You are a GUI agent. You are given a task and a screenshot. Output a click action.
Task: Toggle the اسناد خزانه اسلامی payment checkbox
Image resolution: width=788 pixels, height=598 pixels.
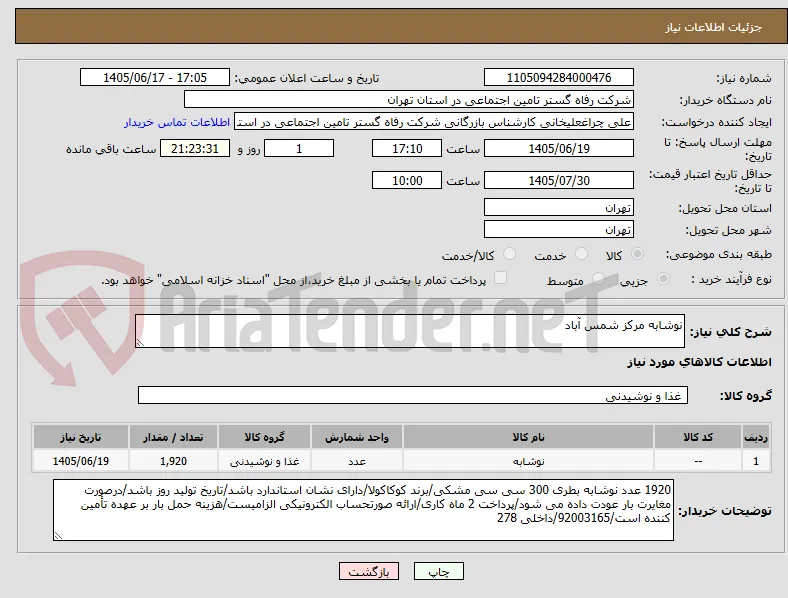click(501, 278)
